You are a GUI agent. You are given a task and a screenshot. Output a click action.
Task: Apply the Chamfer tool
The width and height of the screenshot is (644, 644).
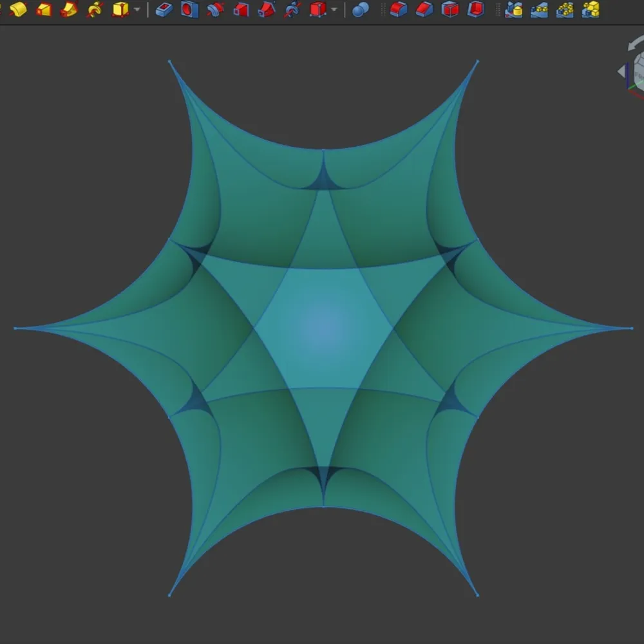point(424,9)
